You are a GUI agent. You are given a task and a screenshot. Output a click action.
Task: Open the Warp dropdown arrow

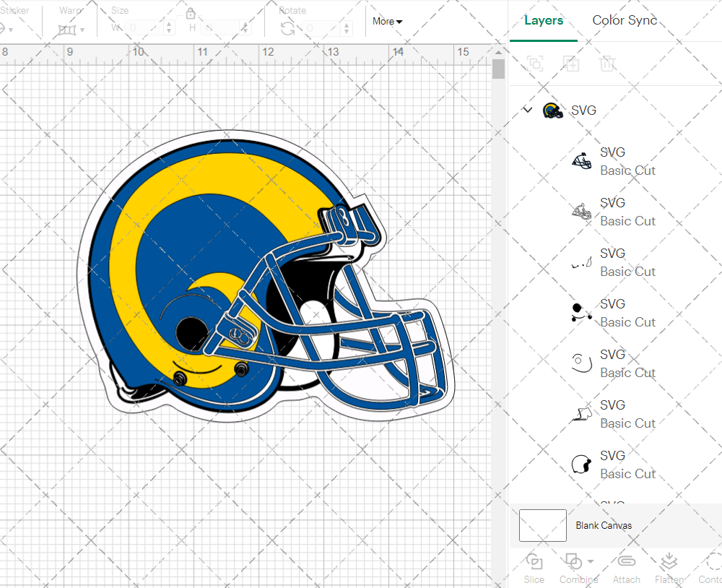tap(82, 30)
